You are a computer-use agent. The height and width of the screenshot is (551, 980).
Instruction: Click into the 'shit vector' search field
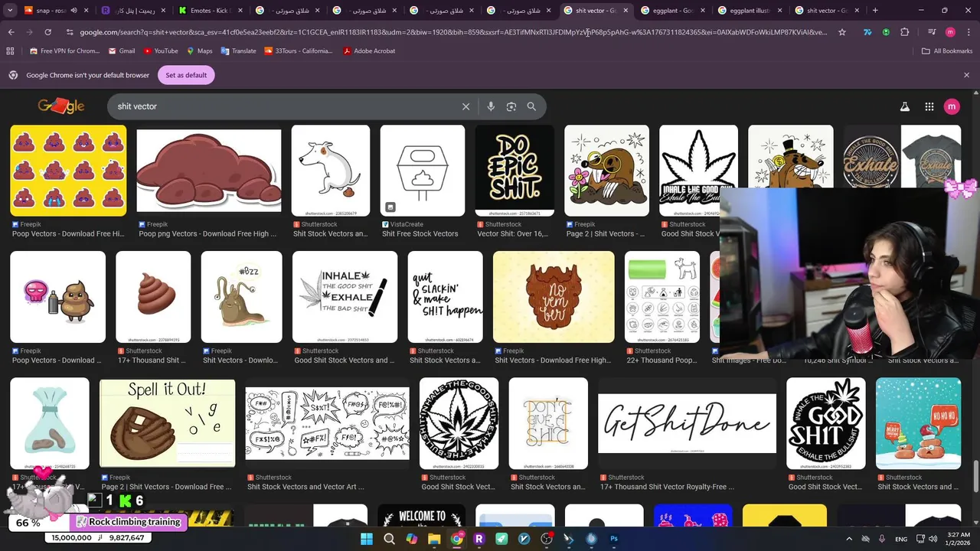pyautogui.click(x=283, y=106)
